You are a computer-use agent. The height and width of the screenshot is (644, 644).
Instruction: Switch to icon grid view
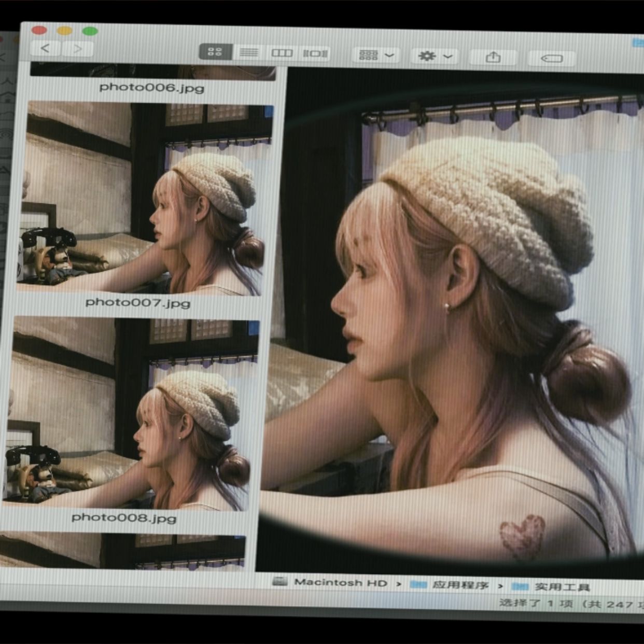215,52
